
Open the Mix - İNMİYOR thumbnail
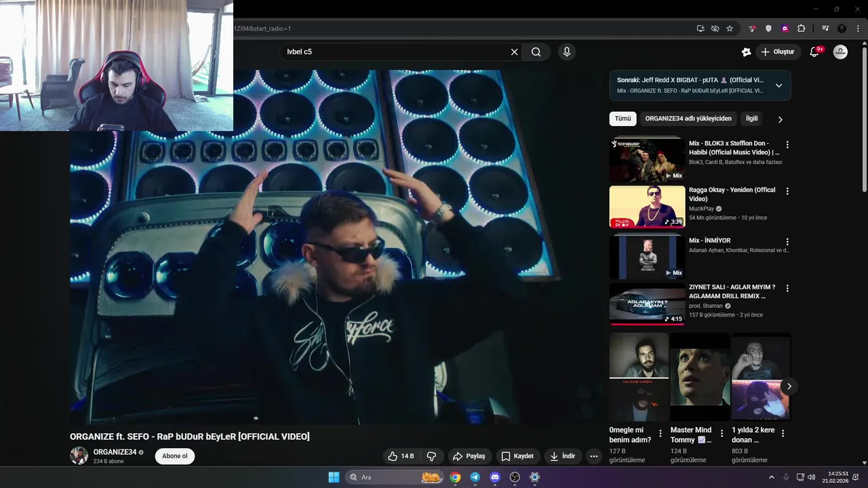point(647,256)
